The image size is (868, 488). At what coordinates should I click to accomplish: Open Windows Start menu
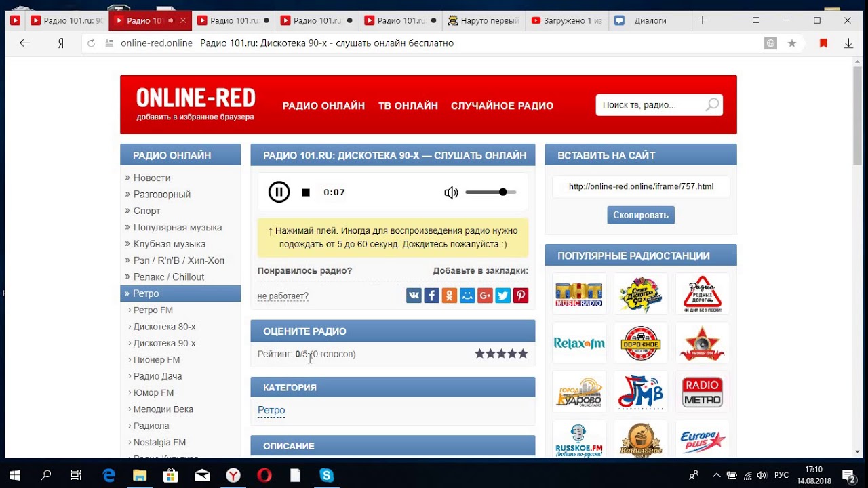point(14,475)
